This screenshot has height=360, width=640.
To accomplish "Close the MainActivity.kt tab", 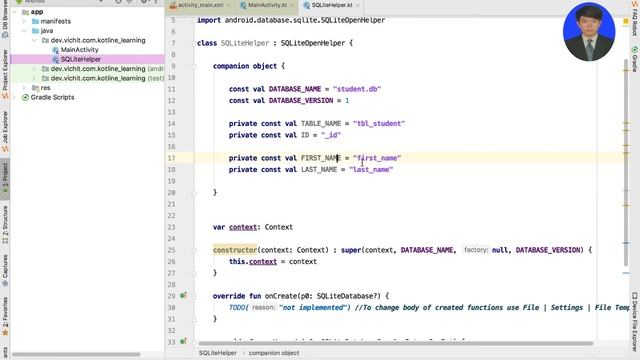I will [292, 5].
